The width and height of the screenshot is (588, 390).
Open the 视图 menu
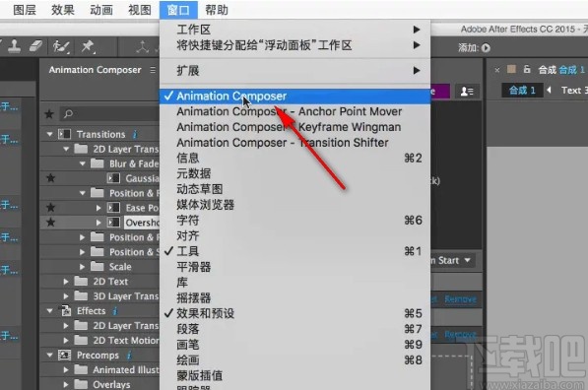click(x=140, y=10)
